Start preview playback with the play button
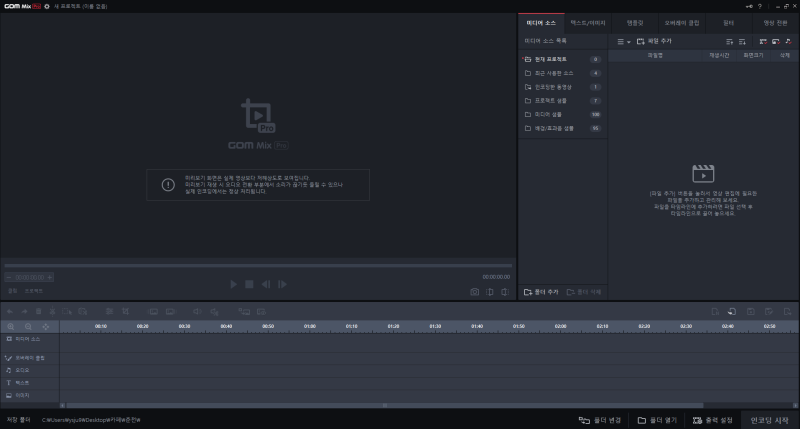Viewport: 800px width, 429px height. (233, 284)
